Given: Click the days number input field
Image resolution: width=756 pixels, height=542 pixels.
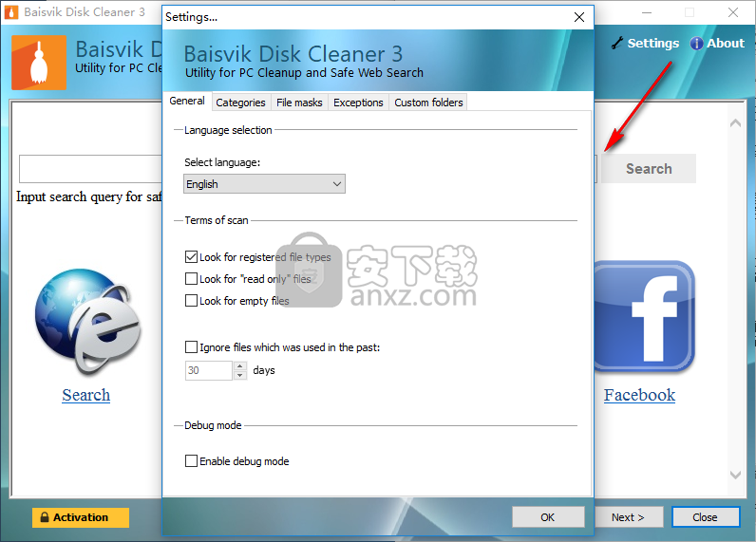Looking at the screenshot, I should pos(209,370).
